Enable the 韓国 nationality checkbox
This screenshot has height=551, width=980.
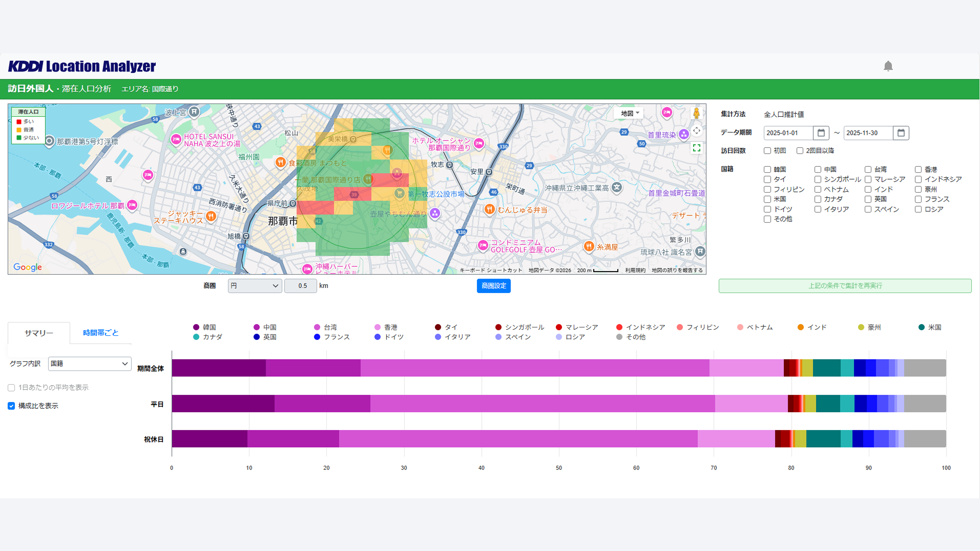coord(767,170)
